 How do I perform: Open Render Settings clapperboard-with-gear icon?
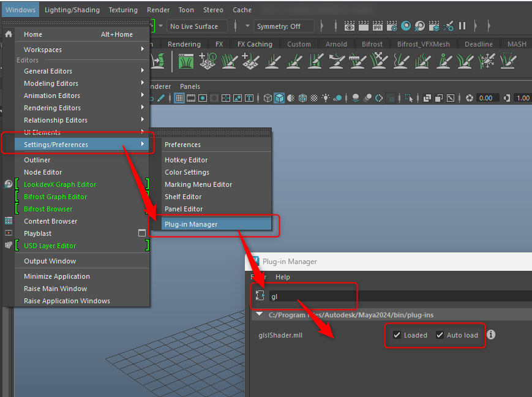[392, 26]
